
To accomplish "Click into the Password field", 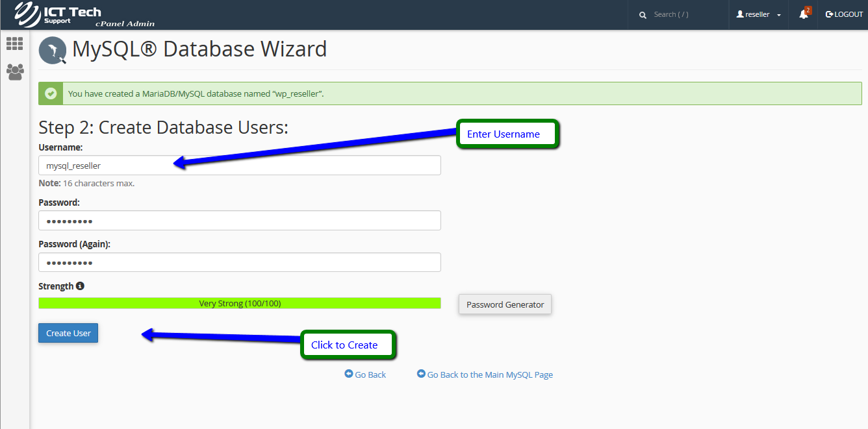I will pos(239,221).
